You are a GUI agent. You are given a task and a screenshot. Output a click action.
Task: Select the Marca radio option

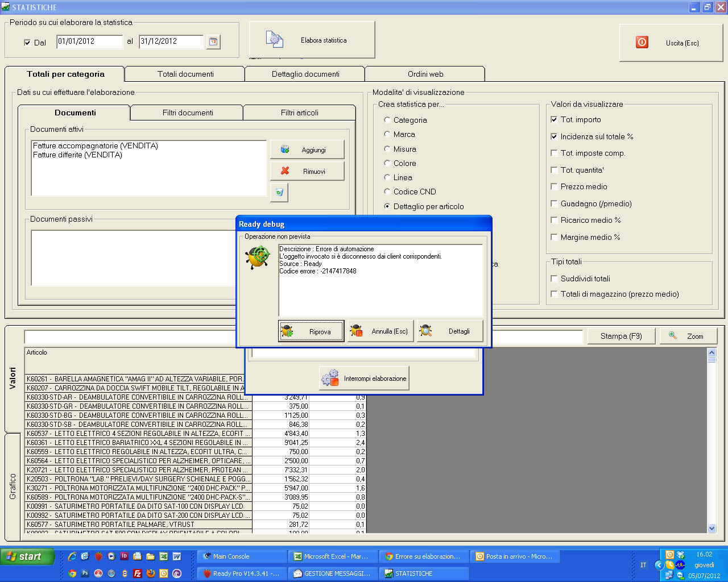[387, 134]
